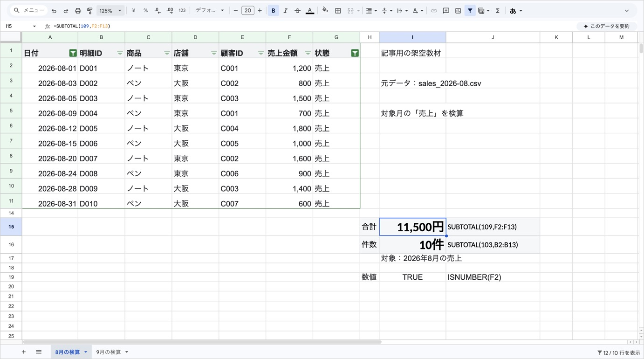This screenshot has height=359, width=644.
Task: Select column F header
Action: pyautogui.click(x=289, y=37)
